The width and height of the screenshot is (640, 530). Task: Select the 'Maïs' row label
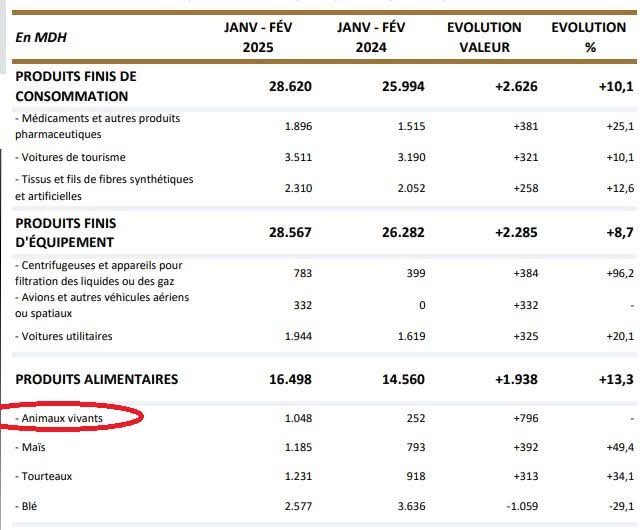point(32,447)
